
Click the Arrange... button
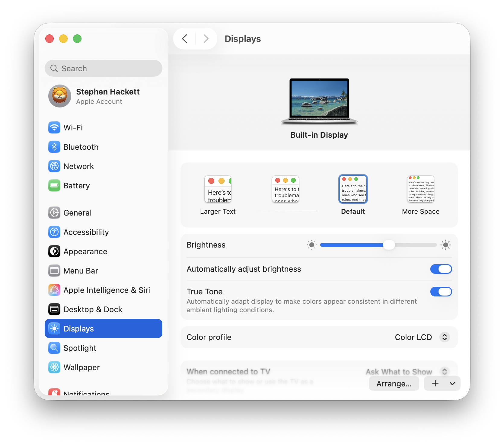[x=394, y=384]
